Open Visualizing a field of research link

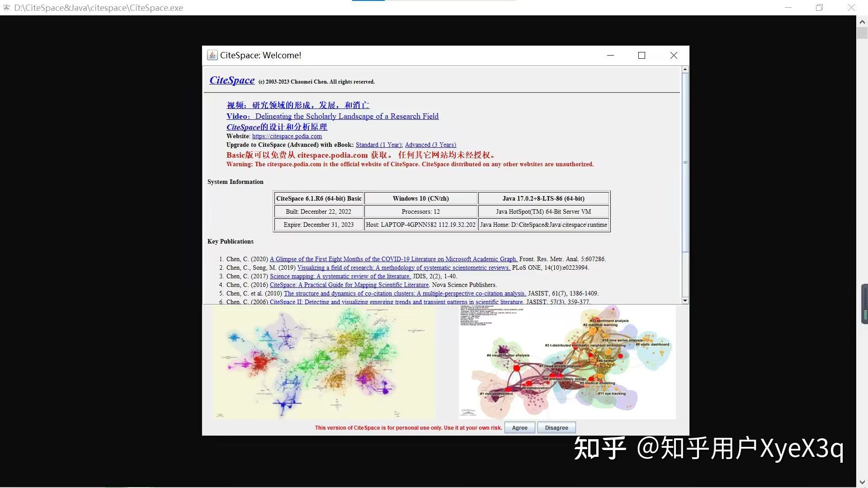404,267
